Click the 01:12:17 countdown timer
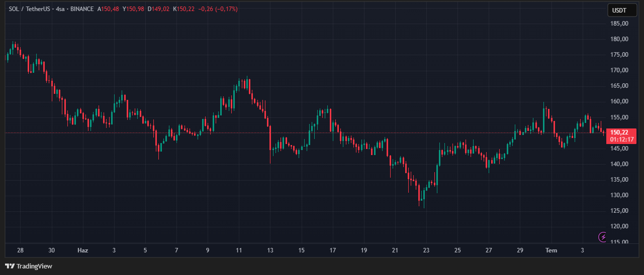 pyautogui.click(x=622, y=139)
